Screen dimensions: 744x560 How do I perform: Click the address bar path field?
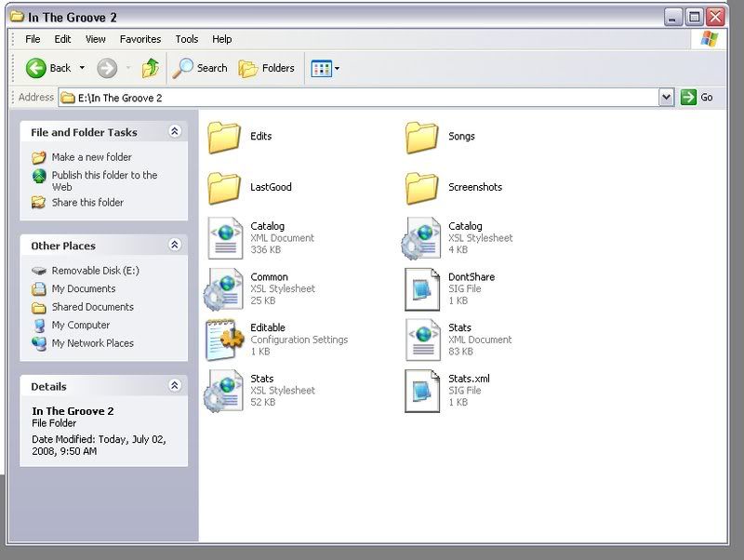tap(363, 97)
